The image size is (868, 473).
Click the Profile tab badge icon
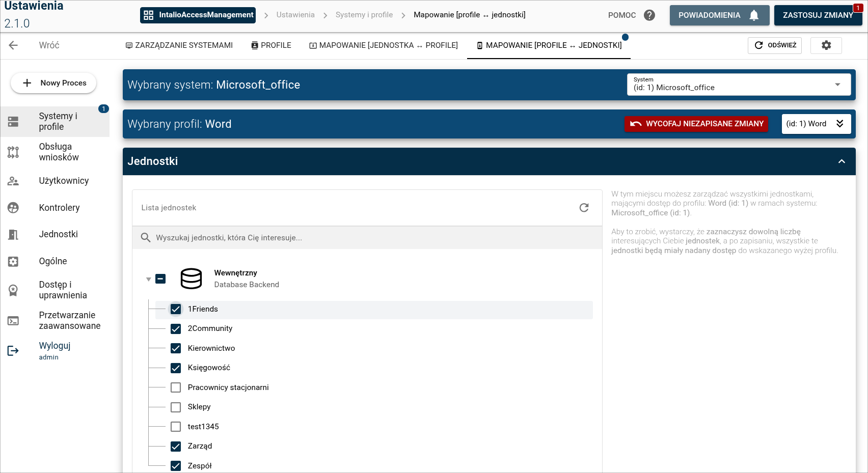(x=255, y=45)
